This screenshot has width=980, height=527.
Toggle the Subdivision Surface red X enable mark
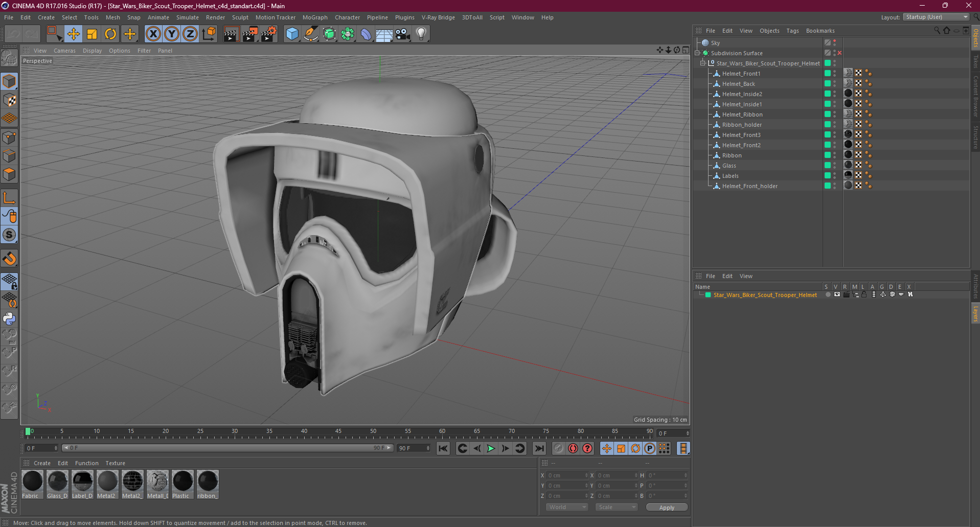[x=839, y=53]
